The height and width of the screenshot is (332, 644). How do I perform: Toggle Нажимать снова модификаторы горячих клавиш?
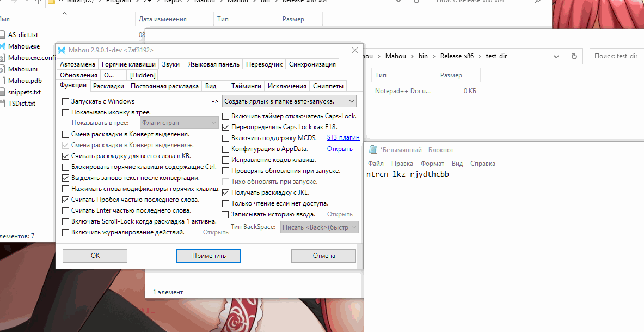tap(65, 189)
